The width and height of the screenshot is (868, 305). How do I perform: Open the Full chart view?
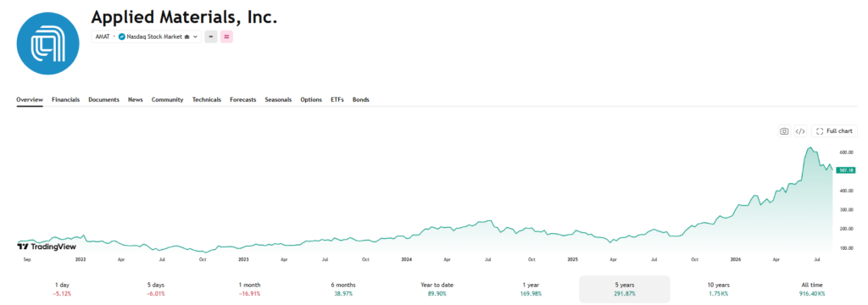tap(834, 131)
